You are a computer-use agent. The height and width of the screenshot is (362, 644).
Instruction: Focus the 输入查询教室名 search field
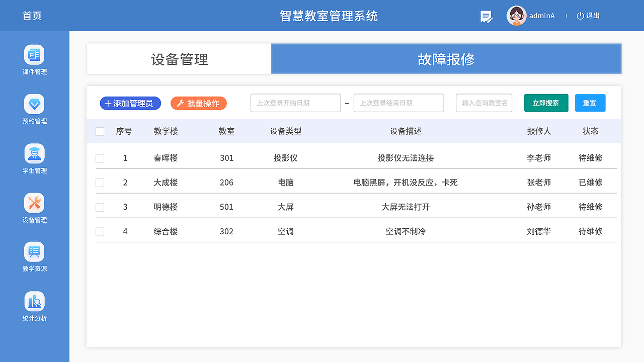pyautogui.click(x=484, y=103)
